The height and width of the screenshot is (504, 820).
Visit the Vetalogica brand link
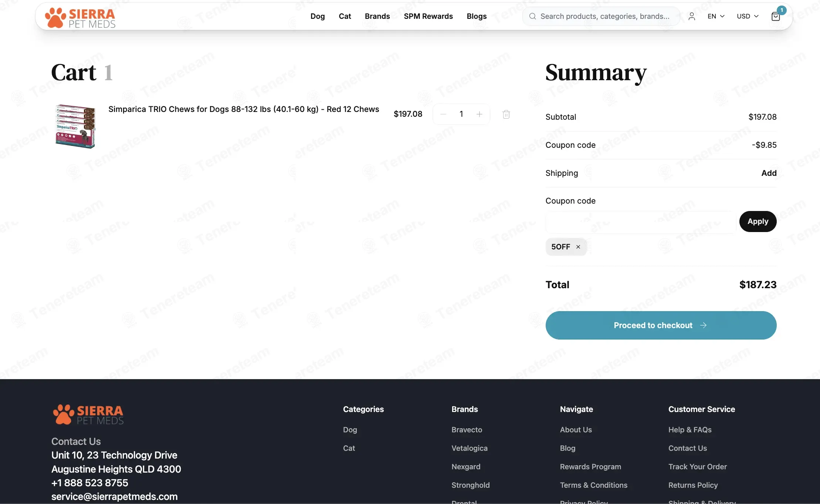pyautogui.click(x=470, y=448)
